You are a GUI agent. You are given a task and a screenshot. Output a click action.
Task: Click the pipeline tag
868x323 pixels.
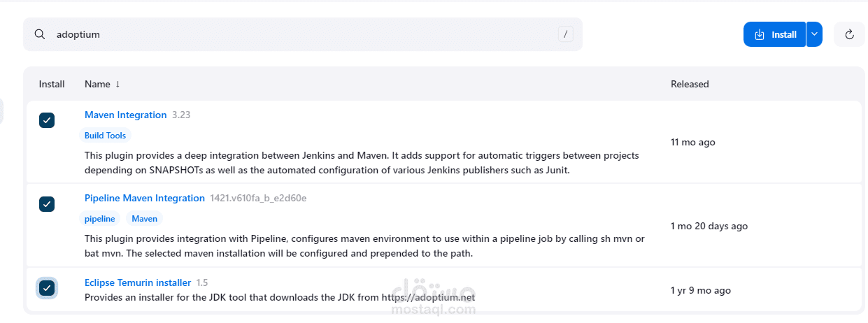click(100, 219)
